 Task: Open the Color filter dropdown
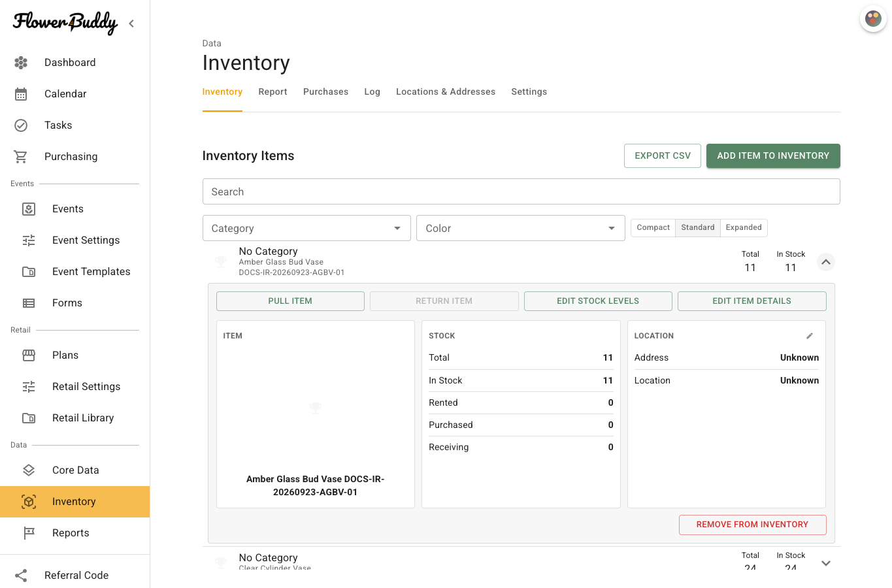click(x=521, y=228)
